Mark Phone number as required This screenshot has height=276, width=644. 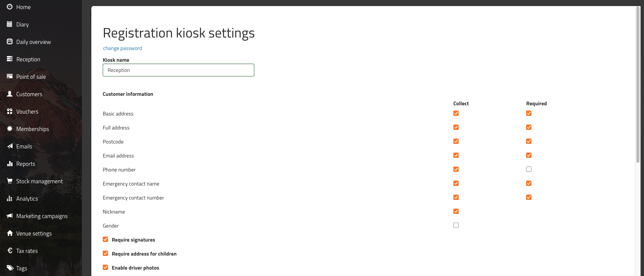click(x=529, y=169)
